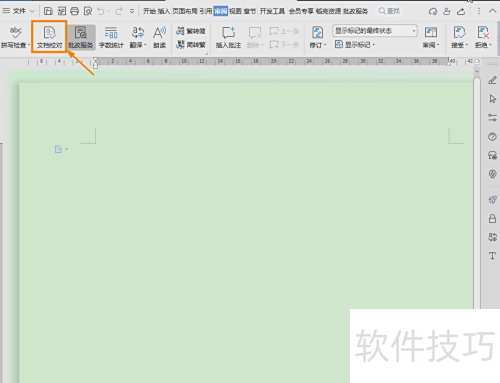500x383 pixels.
Task: Expand the 显示标记 options
Action: 355,44
